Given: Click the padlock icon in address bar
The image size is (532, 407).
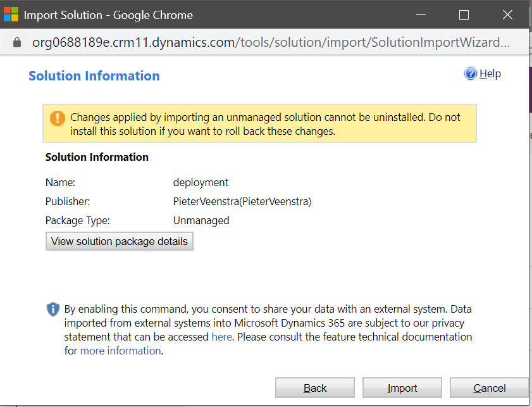Looking at the screenshot, I should click(x=17, y=42).
